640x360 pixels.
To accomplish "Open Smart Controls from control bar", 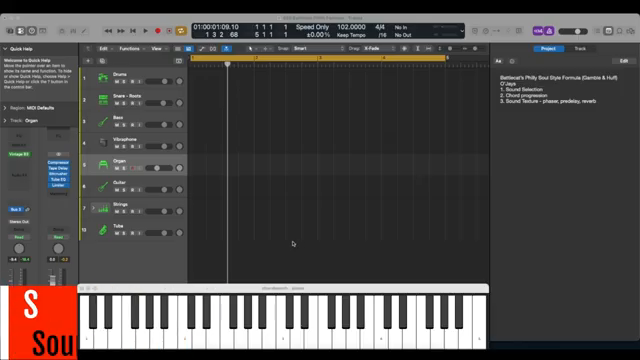I will (62, 31).
